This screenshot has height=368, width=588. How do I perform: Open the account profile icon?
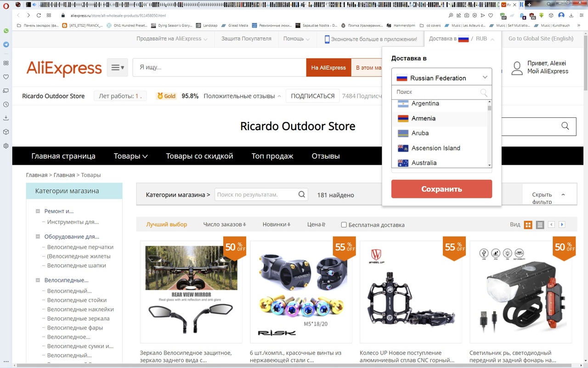point(517,68)
